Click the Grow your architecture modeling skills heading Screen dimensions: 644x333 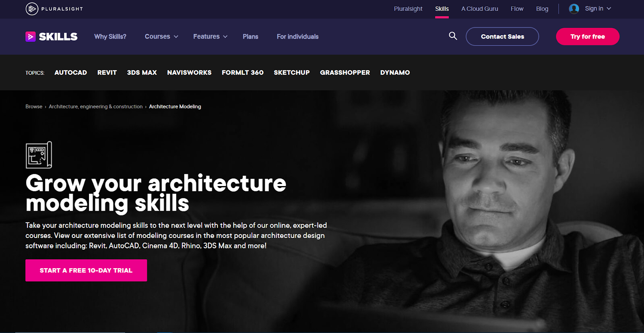click(x=156, y=193)
